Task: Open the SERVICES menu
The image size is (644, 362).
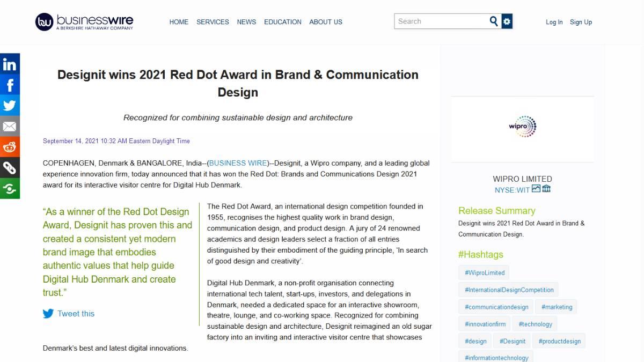Action: [213, 22]
